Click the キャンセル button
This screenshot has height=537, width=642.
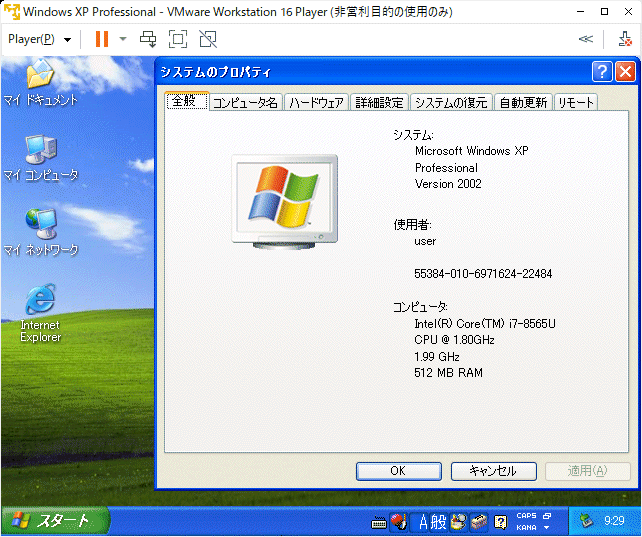pyautogui.click(x=493, y=471)
